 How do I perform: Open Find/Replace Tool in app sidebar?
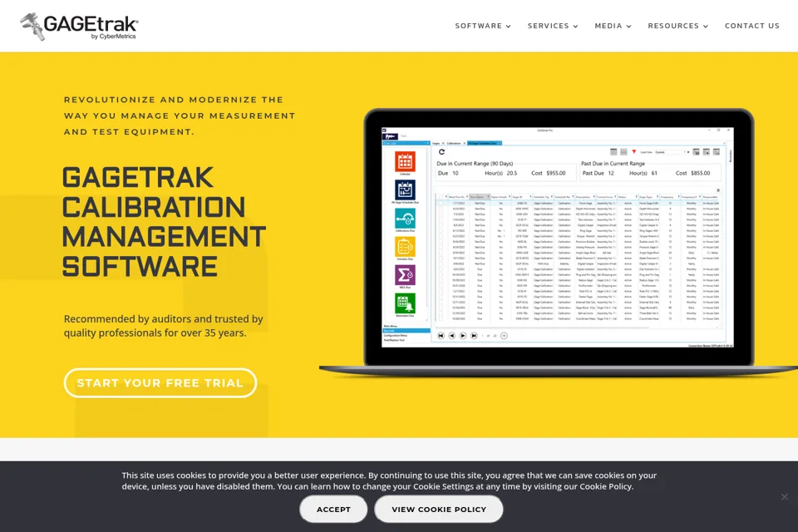405,340
